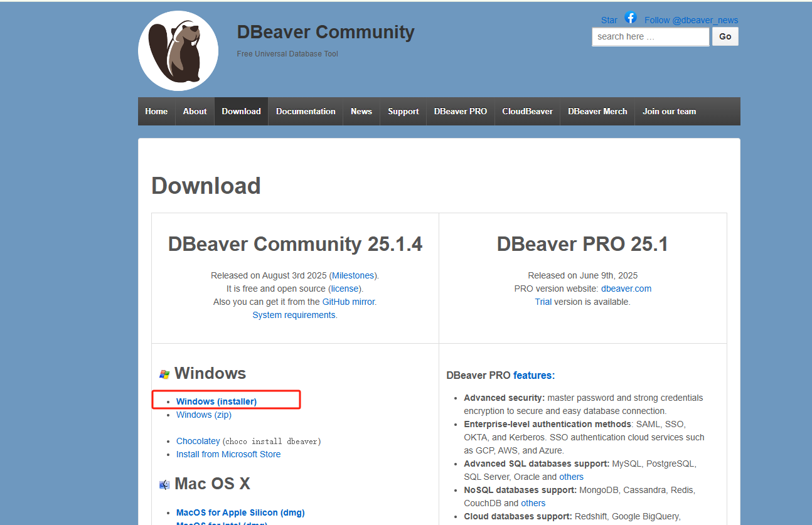The image size is (812, 525).
Task: Click the Apple logo beside Mac OS X
Action: pos(164,484)
